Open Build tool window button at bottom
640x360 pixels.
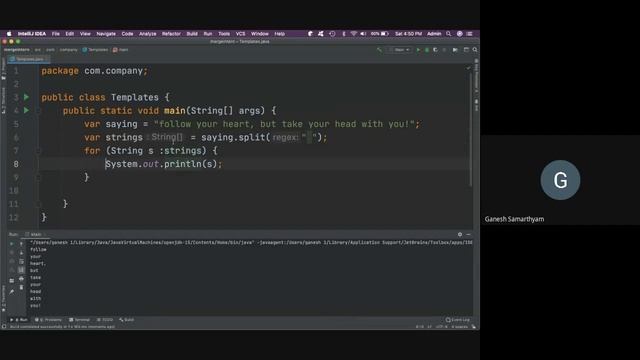(x=127, y=320)
